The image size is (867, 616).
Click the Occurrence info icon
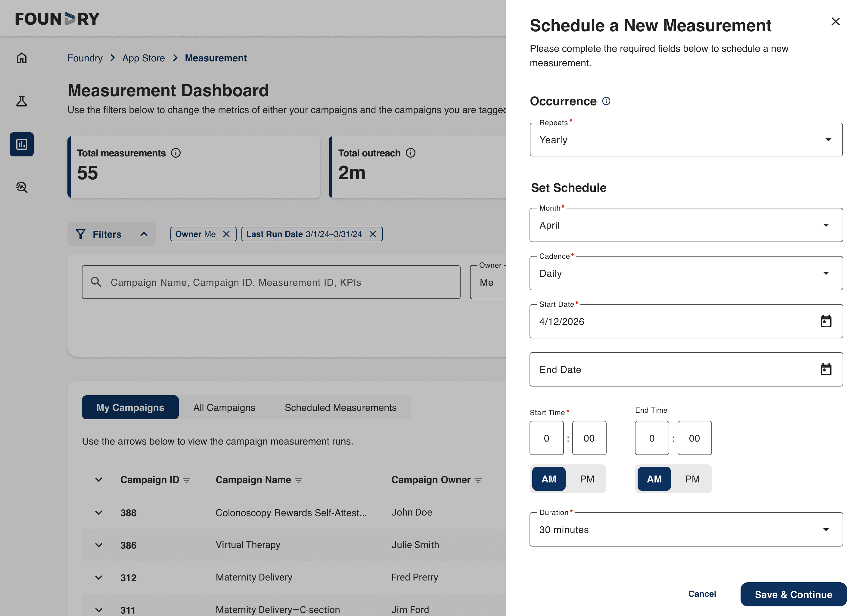[x=606, y=101]
